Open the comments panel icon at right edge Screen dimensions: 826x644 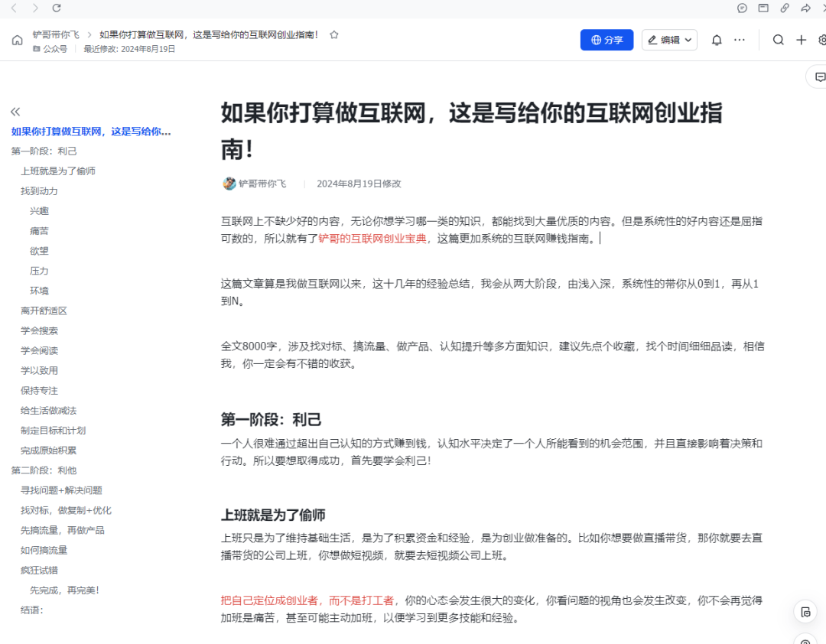[x=819, y=76]
